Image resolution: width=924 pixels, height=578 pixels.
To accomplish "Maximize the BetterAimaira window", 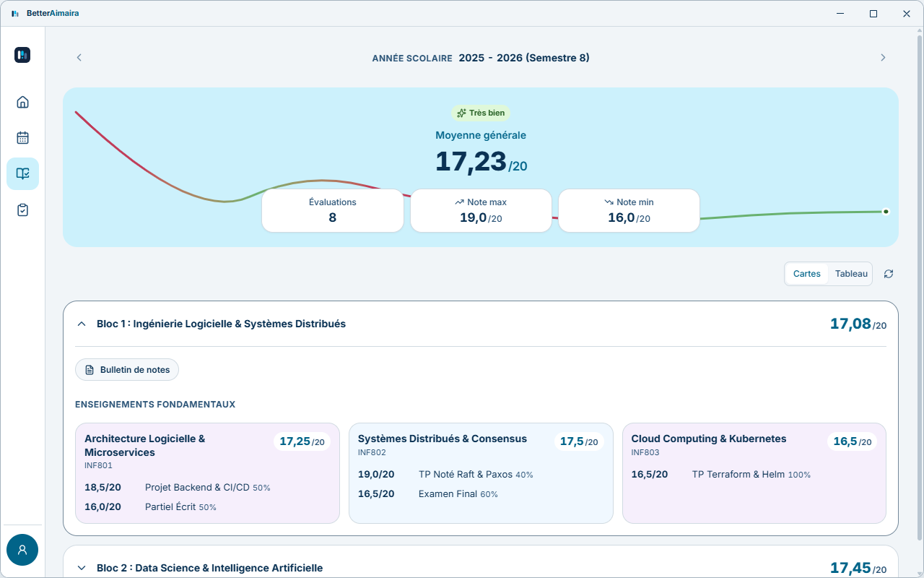I will [873, 13].
